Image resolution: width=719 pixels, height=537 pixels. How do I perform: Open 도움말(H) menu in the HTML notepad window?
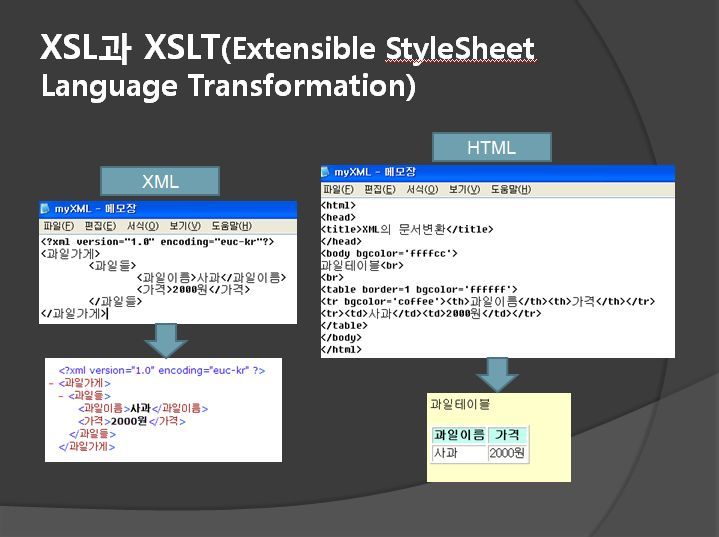511,189
